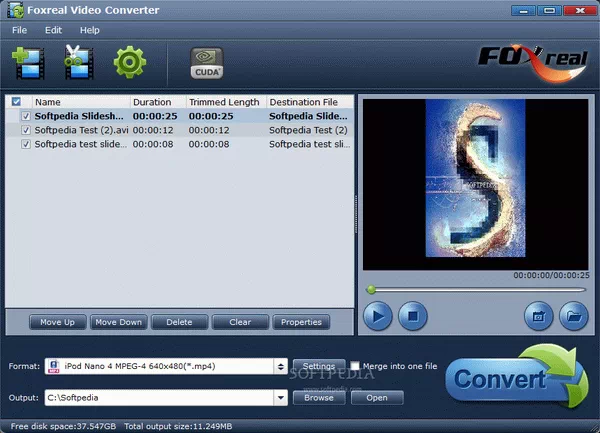Click duration 00:00:12 cell
Viewport: 600px width, 433px height.
coord(153,130)
